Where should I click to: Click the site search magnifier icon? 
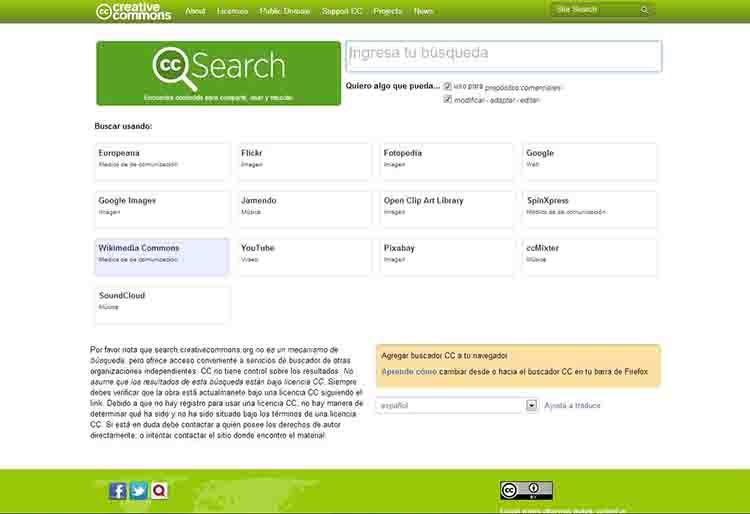click(644, 10)
